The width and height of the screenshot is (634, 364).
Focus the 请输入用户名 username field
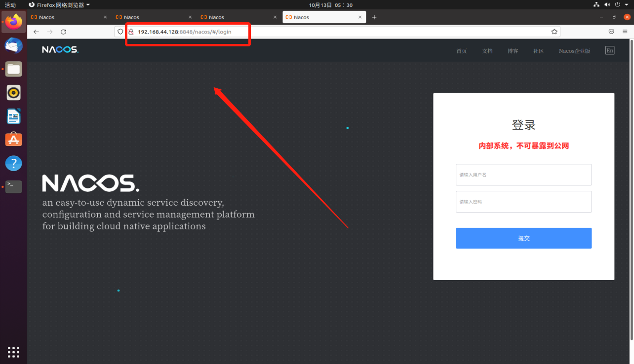[523, 175]
